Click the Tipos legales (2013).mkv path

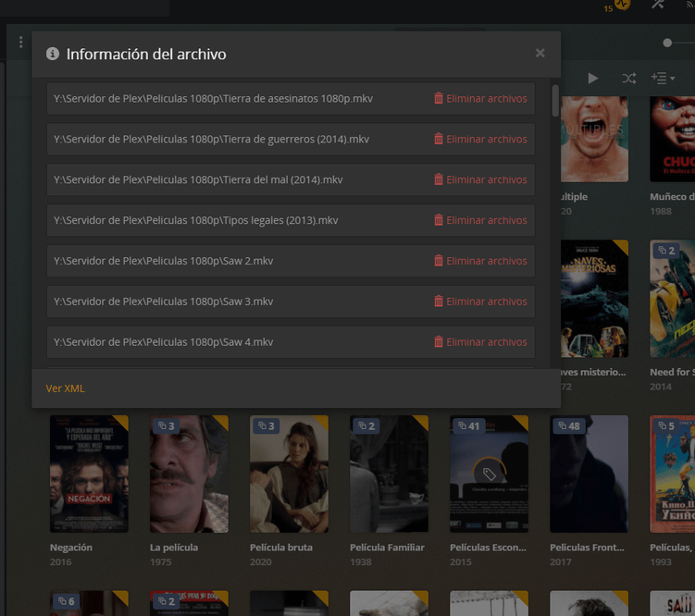click(196, 220)
